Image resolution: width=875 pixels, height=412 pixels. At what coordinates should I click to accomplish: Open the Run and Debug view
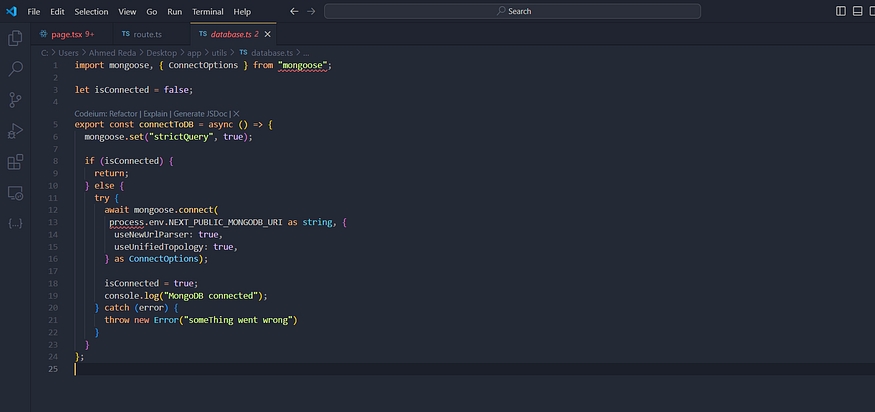[15, 131]
